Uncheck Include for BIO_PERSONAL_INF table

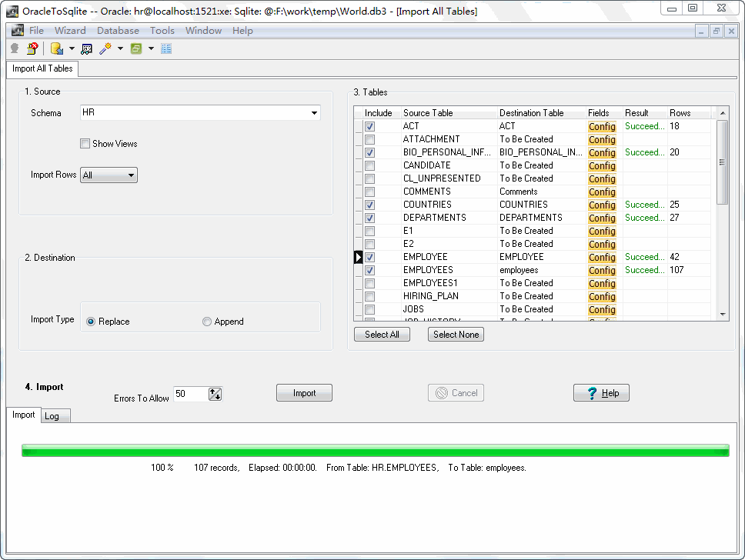(369, 152)
